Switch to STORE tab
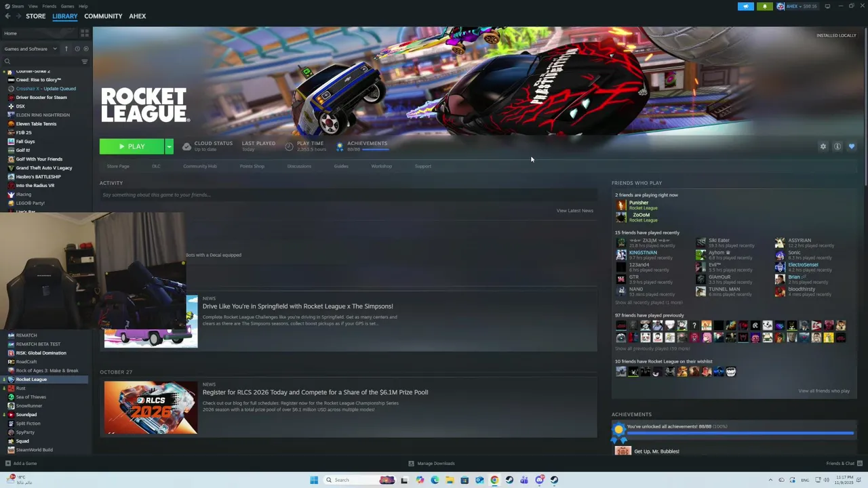The image size is (868, 488). coord(36,16)
